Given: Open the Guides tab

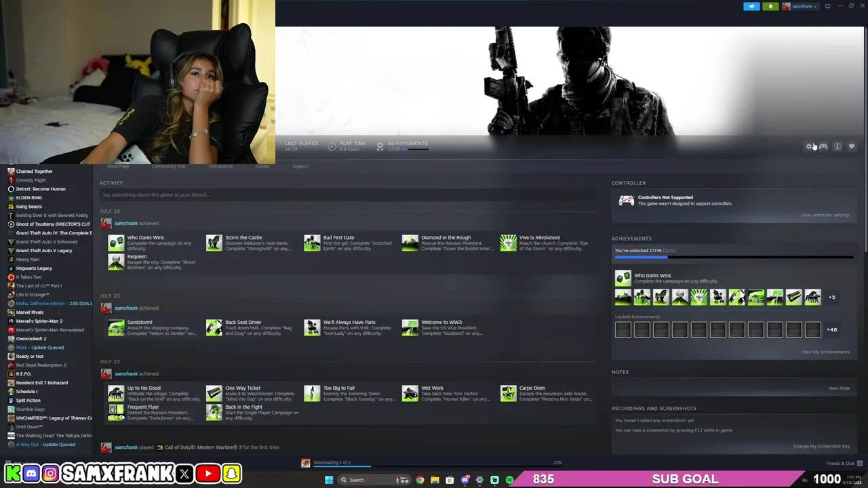Looking at the screenshot, I should coord(262,166).
